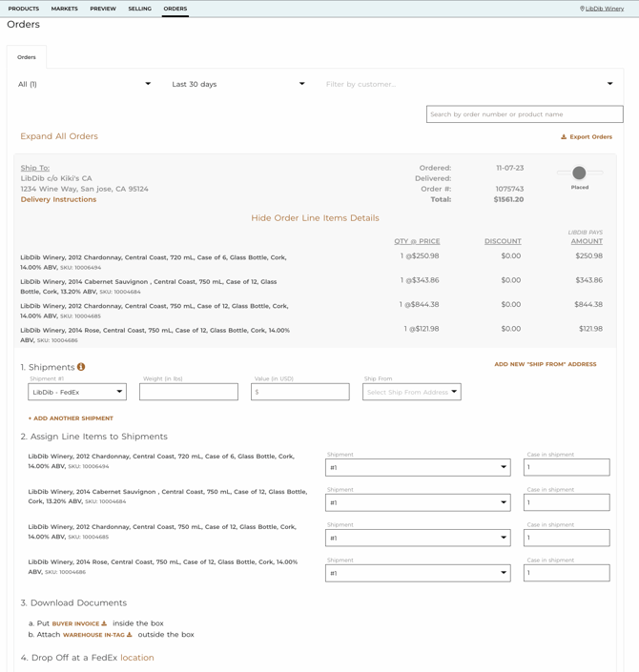Image resolution: width=639 pixels, height=672 pixels.
Task: Click the Warehouse In-Tag download icon
Action: (x=130, y=635)
